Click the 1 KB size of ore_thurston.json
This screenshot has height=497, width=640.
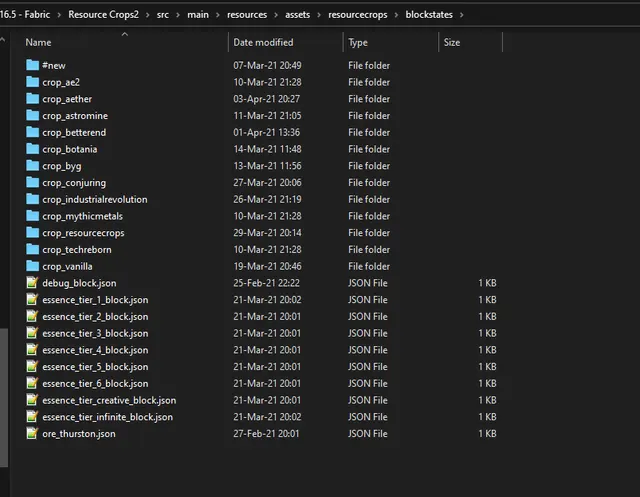487,434
